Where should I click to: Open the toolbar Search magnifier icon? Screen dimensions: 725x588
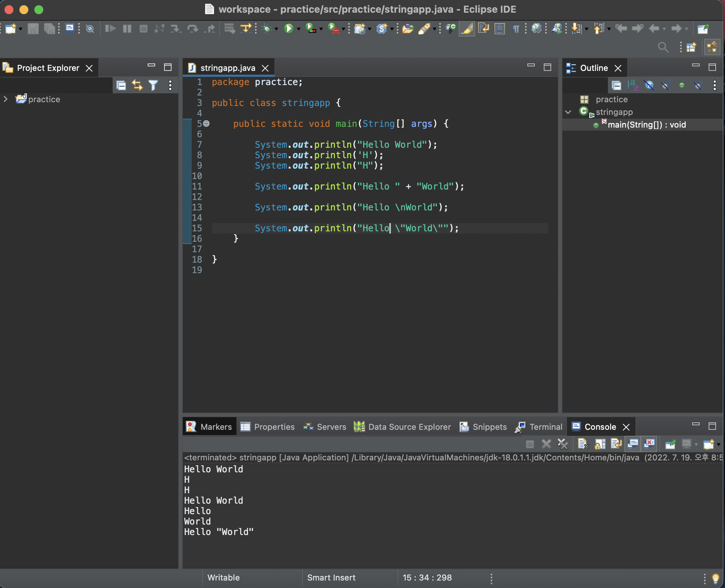point(663,47)
